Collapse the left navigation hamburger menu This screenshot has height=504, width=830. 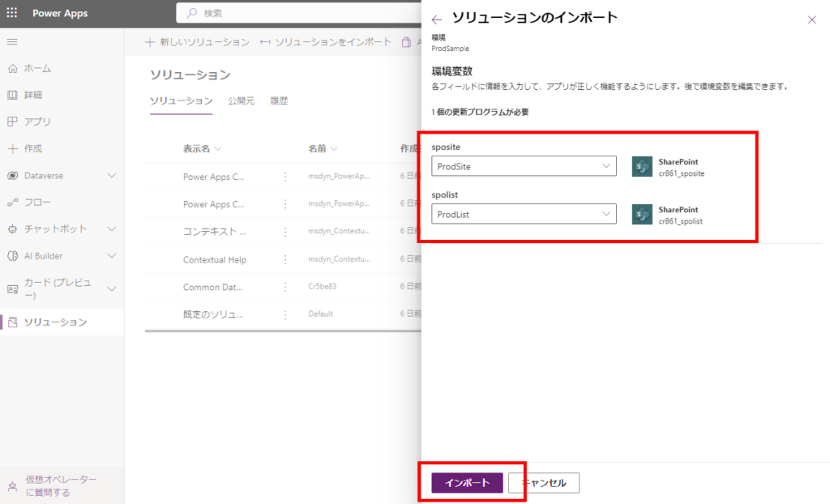[x=12, y=42]
